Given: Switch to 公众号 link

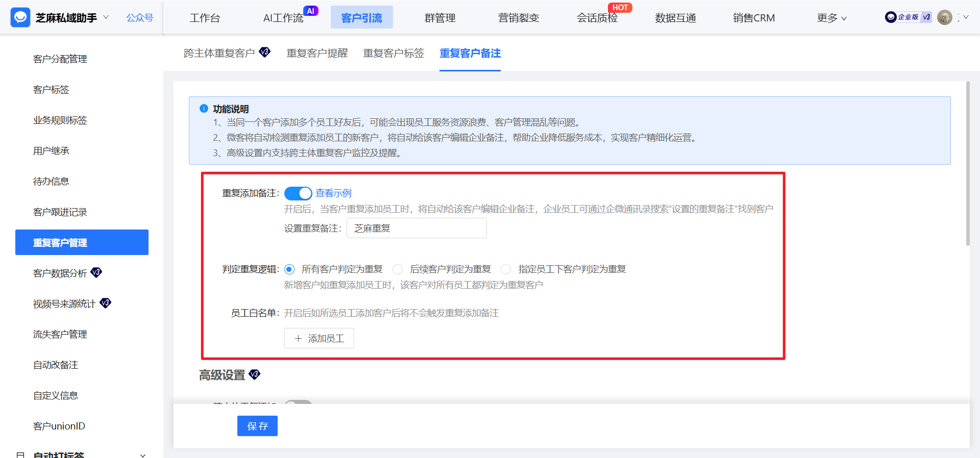Looking at the screenshot, I should point(140,18).
